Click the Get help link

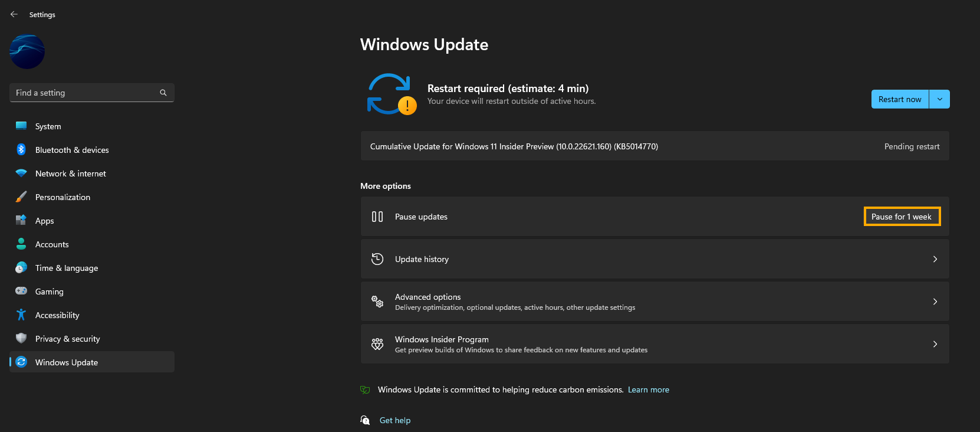tap(395, 420)
